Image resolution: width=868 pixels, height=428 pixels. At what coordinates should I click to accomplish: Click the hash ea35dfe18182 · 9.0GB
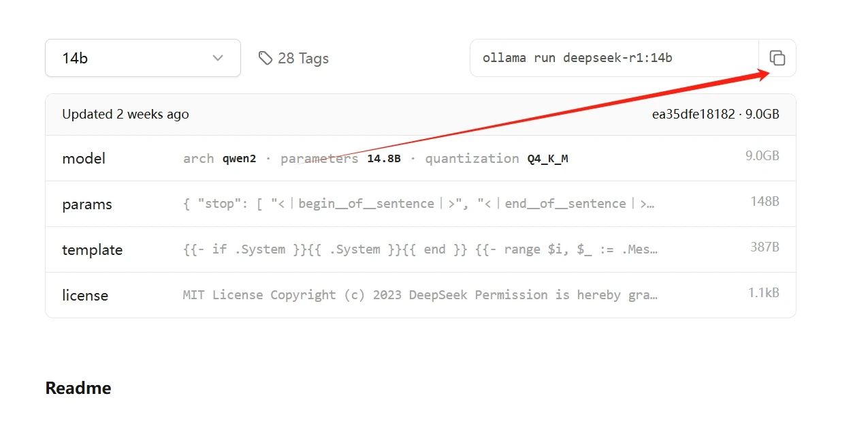pos(716,114)
